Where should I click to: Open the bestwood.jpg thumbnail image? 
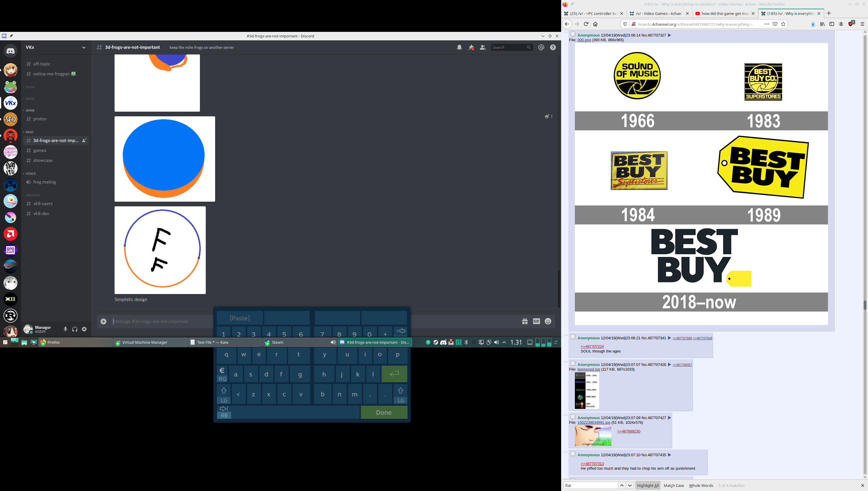tap(587, 391)
